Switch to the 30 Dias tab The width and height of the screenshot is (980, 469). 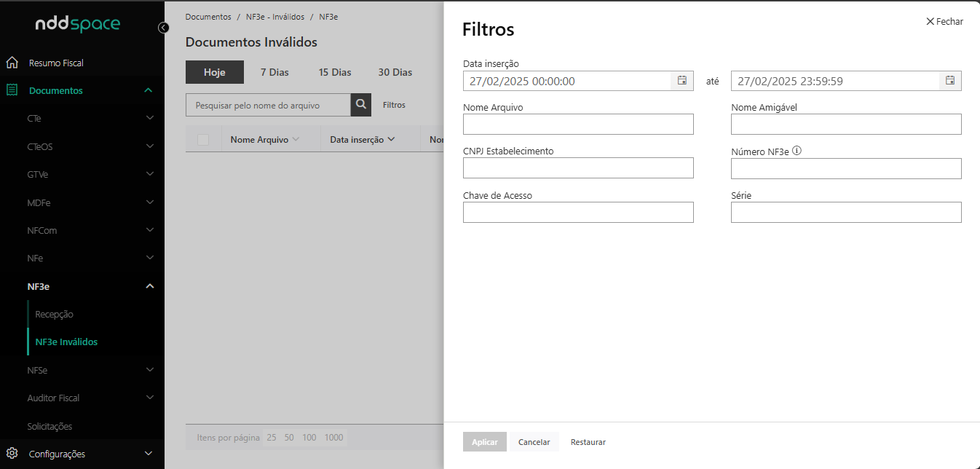395,72
